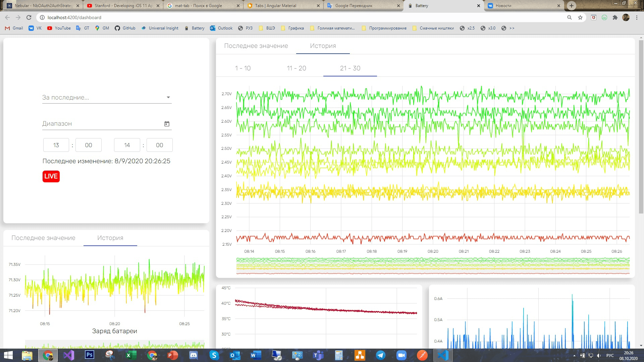This screenshot has height=362, width=644.
Task: Open Photoshop from the taskbar
Action: (89, 355)
